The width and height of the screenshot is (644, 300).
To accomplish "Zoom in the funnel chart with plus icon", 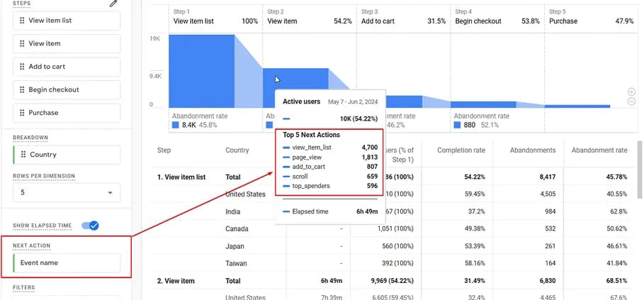I will tap(632, 92).
